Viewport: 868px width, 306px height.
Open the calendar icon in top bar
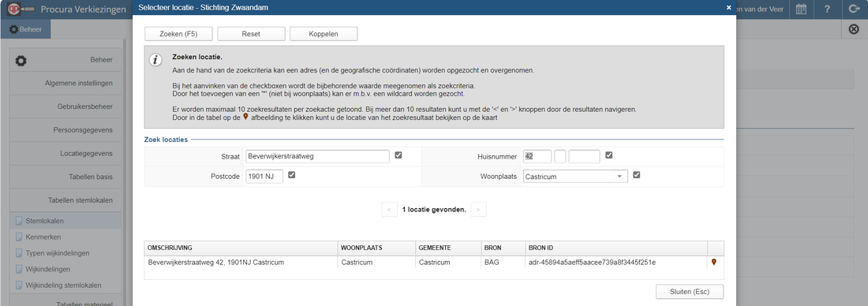(801, 9)
